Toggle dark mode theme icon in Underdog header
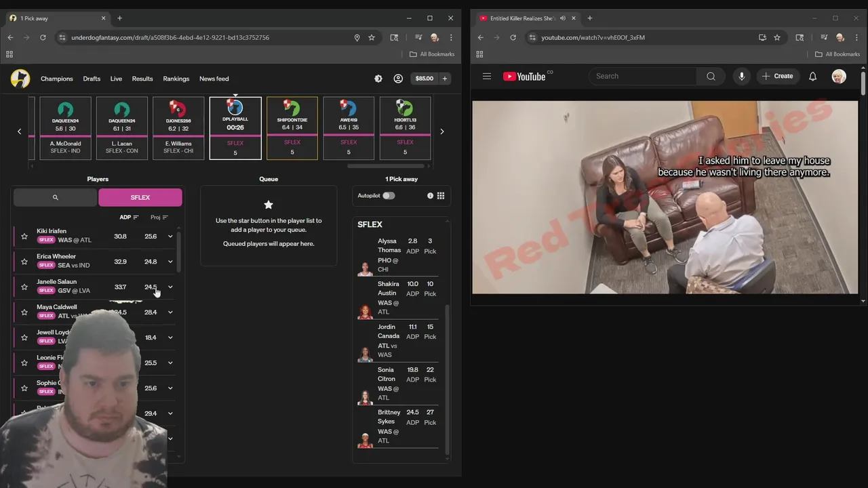868x488 pixels. 378,79
